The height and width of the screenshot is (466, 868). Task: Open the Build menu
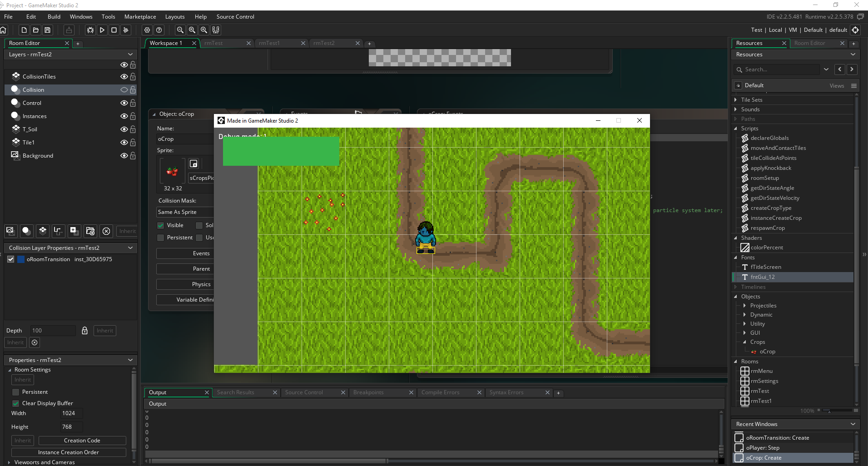(x=54, y=17)
